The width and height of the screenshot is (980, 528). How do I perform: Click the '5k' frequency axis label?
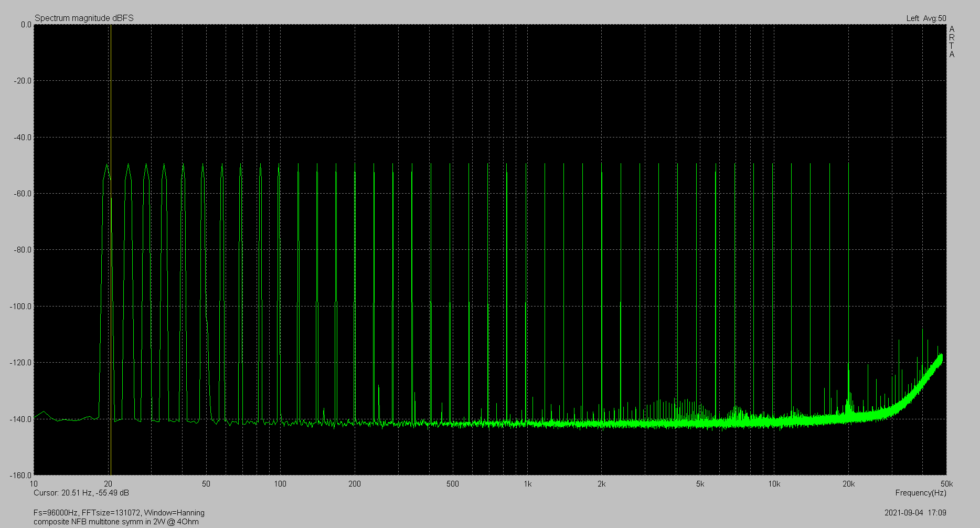[x=700, y=484]
